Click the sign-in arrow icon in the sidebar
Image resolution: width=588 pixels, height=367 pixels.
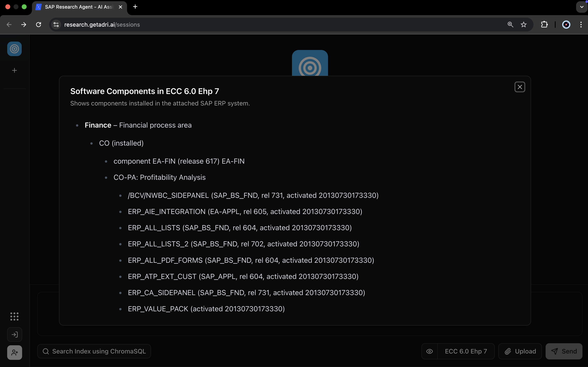pos(14,334)
